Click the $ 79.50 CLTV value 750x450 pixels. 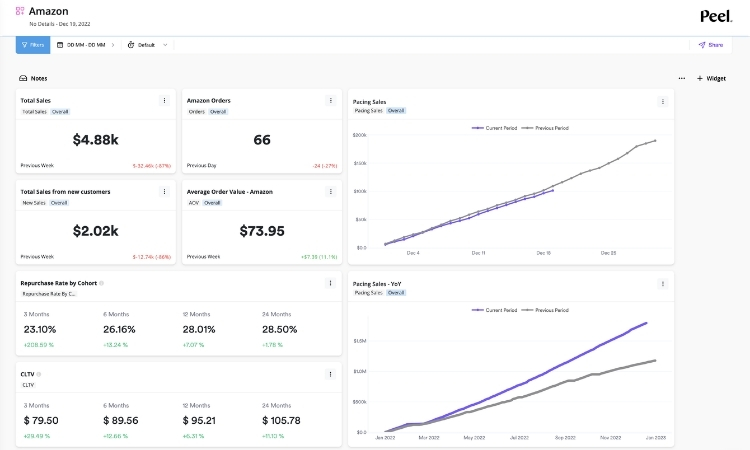41,421
